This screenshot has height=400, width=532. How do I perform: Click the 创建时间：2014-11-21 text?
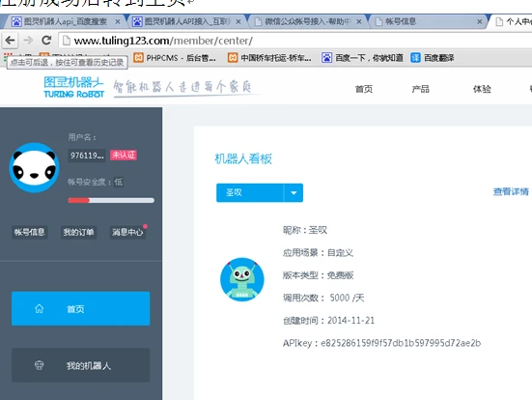coord(329,320)
